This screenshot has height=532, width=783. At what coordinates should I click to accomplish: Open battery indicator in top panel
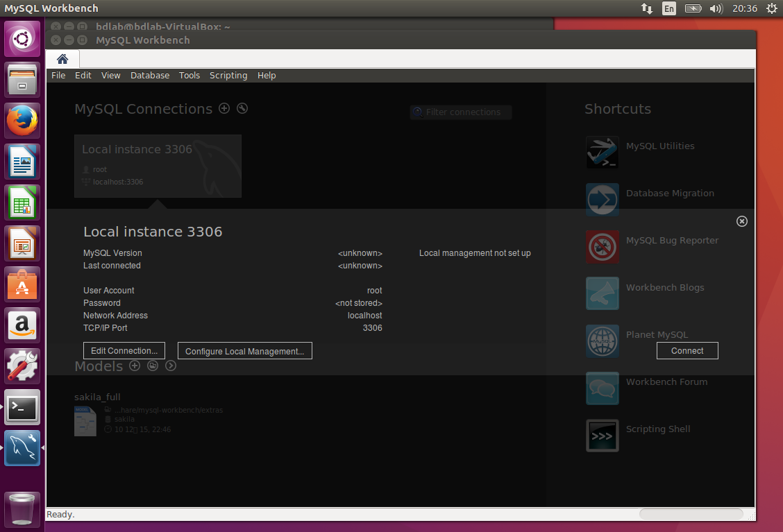(x=693, y=8)
